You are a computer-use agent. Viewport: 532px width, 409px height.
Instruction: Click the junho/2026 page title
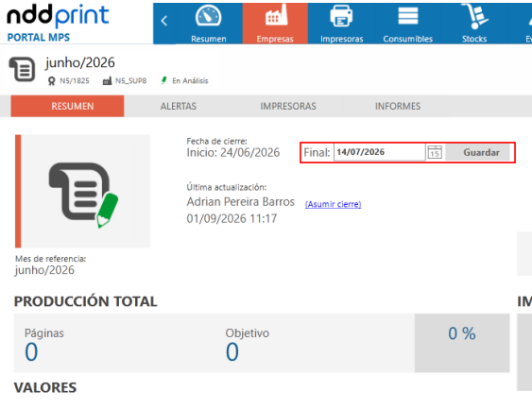coord(80,62)
